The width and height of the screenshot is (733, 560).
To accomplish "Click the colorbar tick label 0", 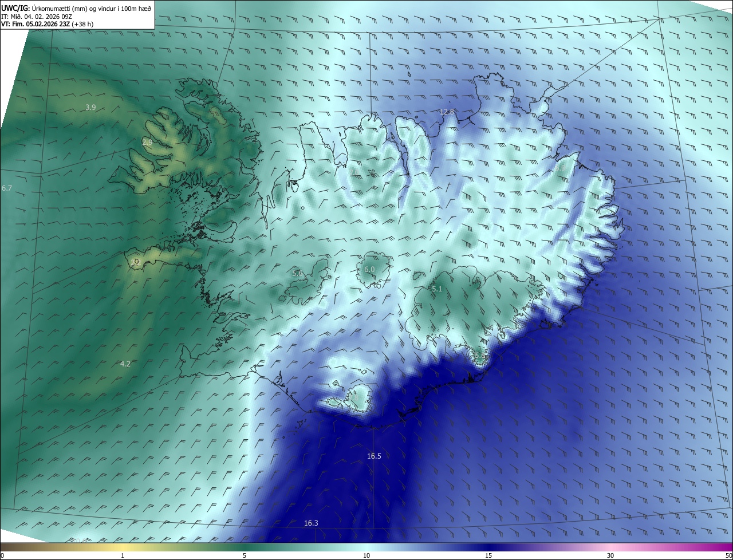I will pyautogui.click(x=2, y=555).
